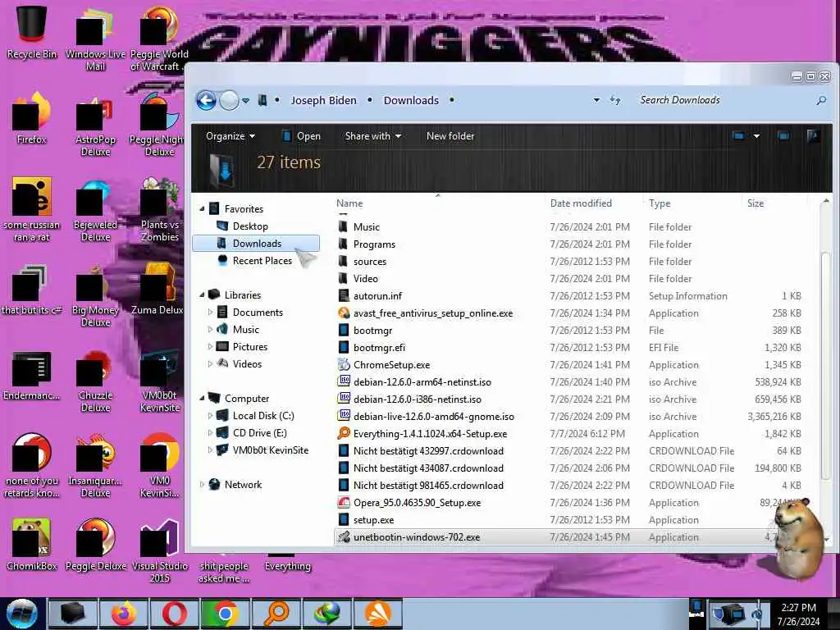
Task: Expand the Network node
Action: 202,485
